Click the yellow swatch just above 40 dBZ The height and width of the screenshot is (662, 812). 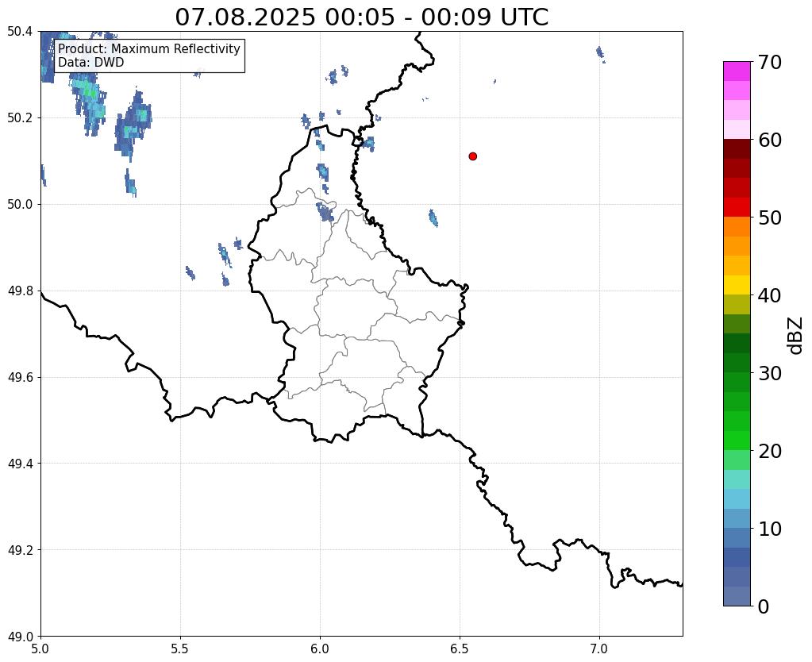[x=737, y=286]
